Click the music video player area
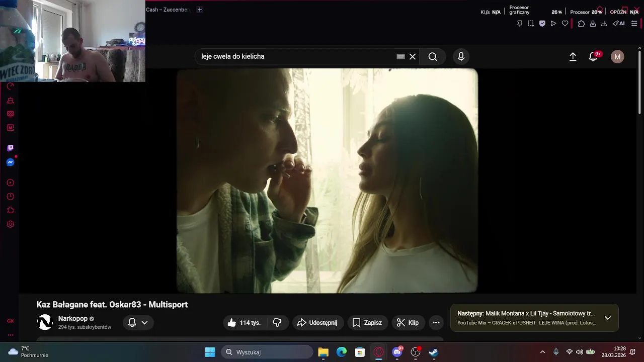The width and height of the screenshot is (644, 362). pyautogui.click(x=327, y=180)
